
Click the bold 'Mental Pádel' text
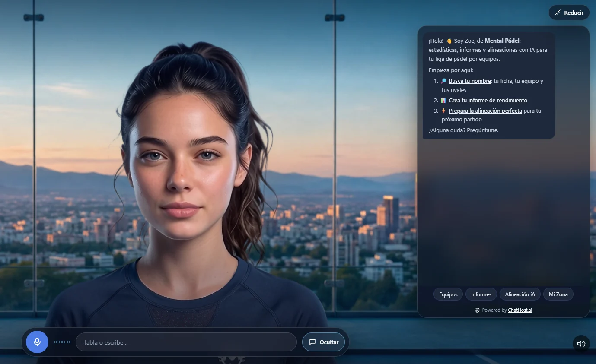502,41
